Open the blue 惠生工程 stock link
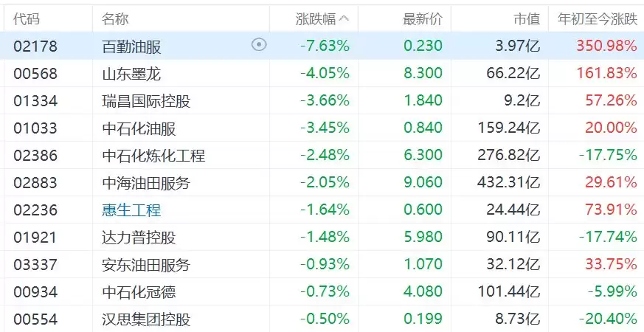Image resolution: width=644 pixels, height=332 pixels. (x=131, y=210)
